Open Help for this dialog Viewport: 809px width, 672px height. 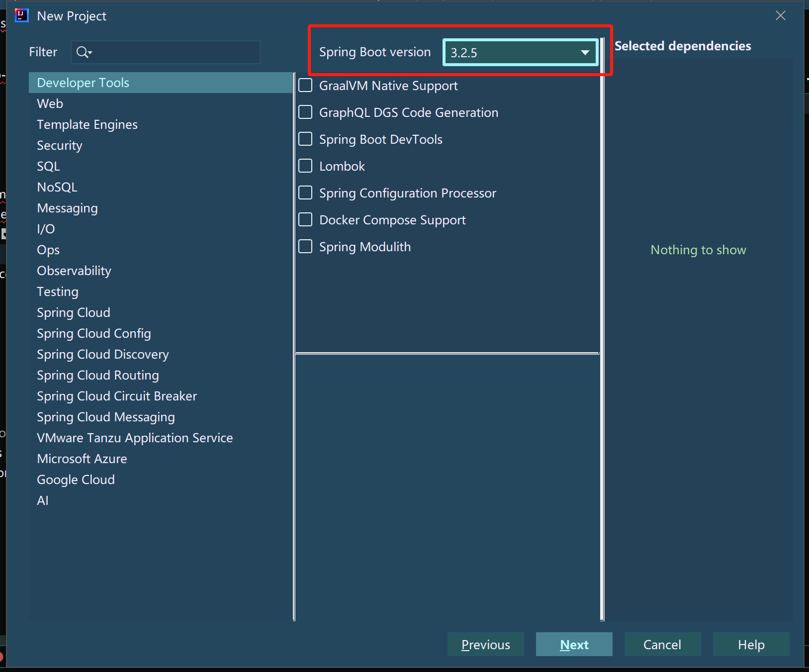751,644
